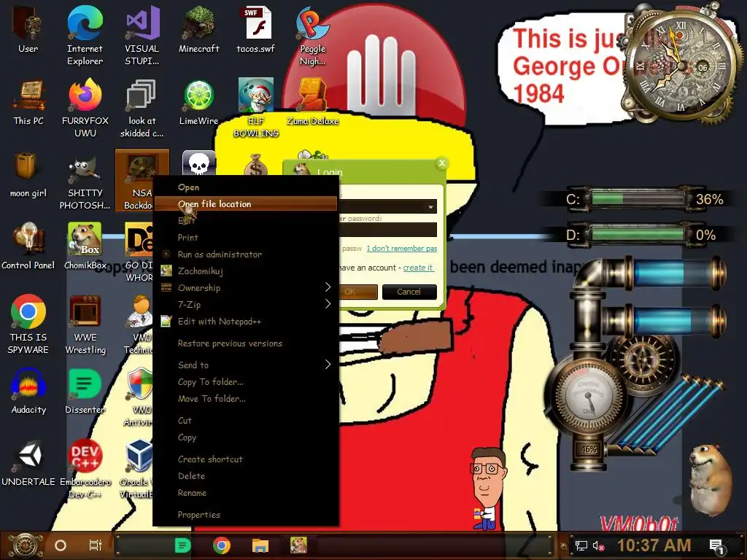Open the look at skidded c... icon
Screen dimensions: 747x560
[x=142, y=108]
